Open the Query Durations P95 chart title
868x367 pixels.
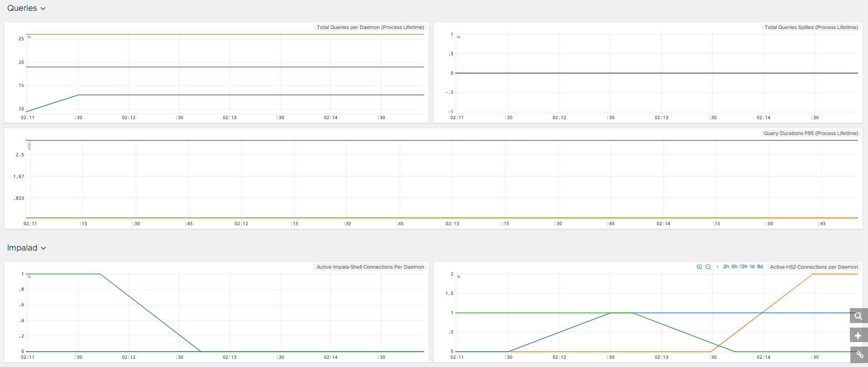coord(811,133)
